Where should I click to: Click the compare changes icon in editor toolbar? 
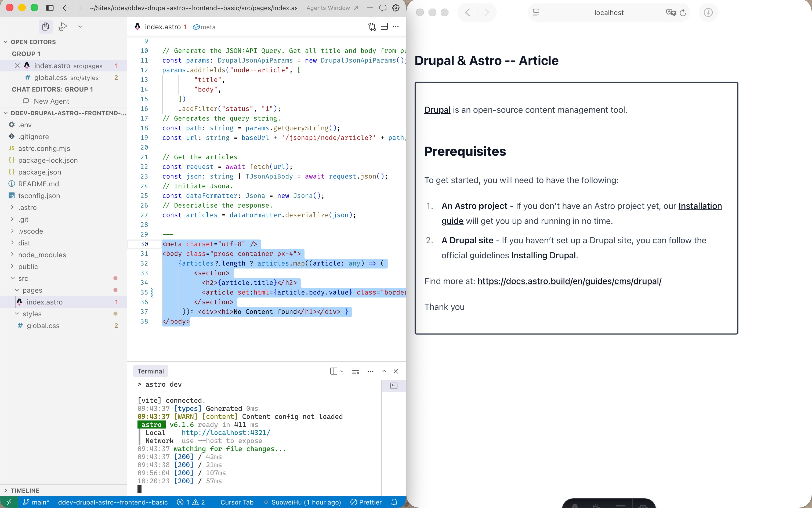tap(372, 27)
